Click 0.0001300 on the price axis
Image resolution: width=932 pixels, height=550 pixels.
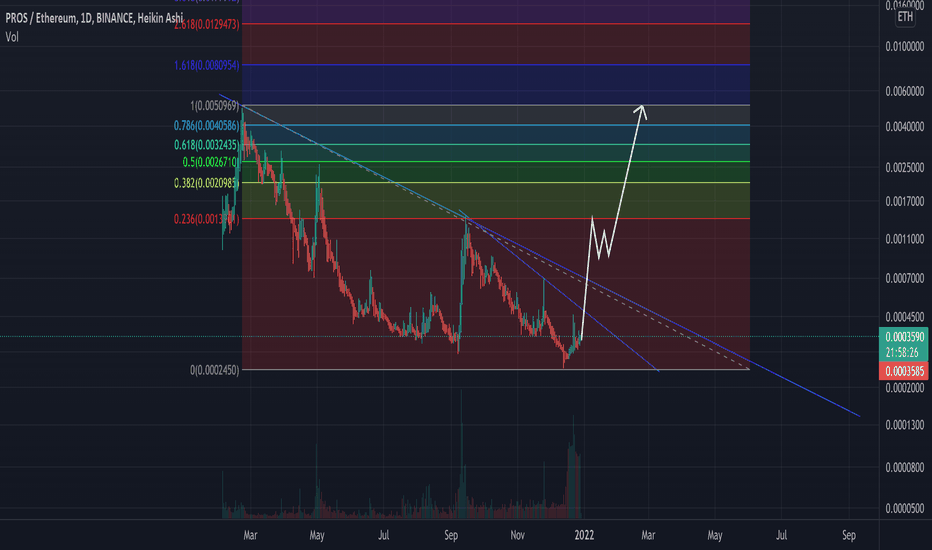905,425
